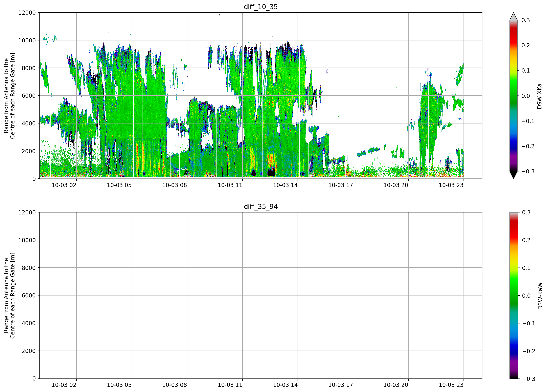Click the 0.1 tick on DSW-KaW colorbar
The height and width of the screenshot is (392, 547).
[526, 268]
